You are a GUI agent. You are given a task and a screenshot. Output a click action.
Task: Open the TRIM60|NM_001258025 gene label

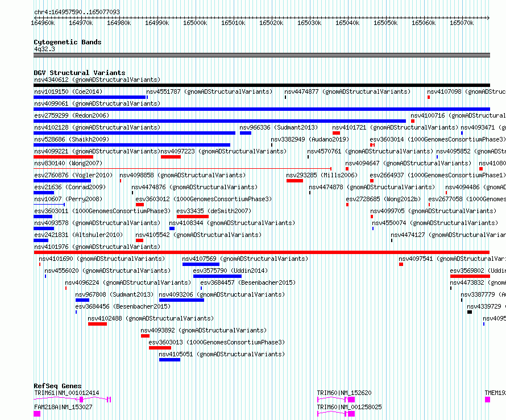pos(349,407)
